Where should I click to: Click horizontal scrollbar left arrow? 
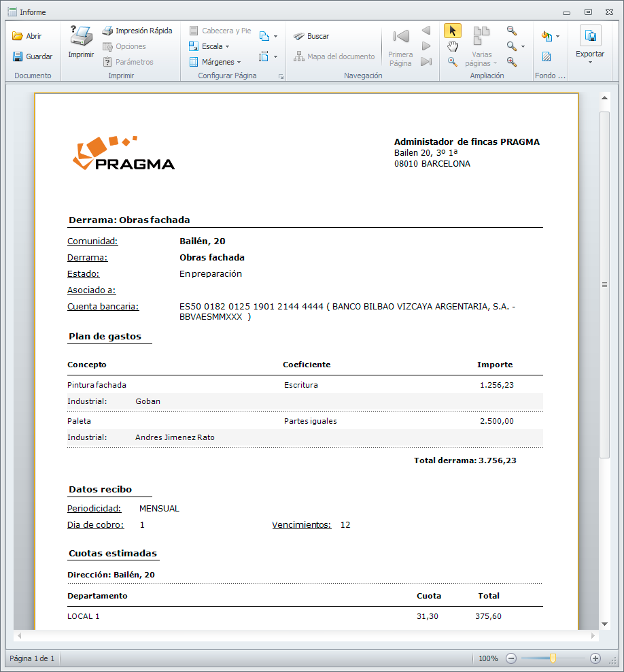[19, 635]
